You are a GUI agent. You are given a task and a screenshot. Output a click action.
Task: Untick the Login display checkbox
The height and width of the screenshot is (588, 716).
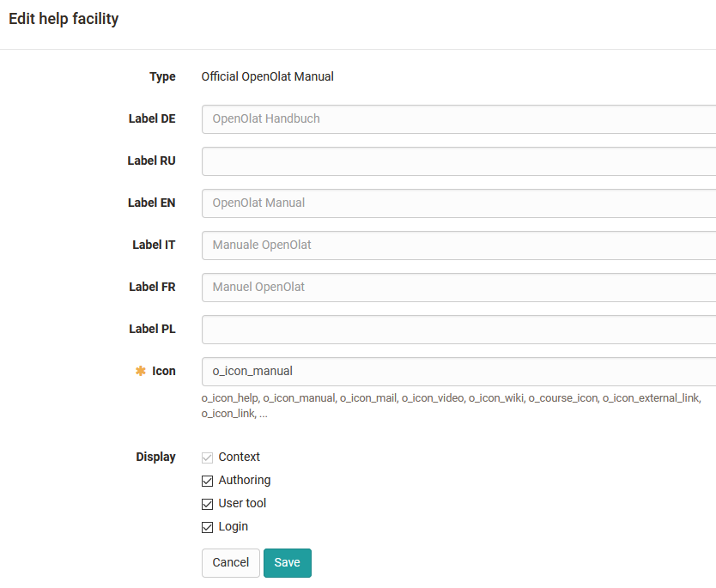click(x=207, y=527)
